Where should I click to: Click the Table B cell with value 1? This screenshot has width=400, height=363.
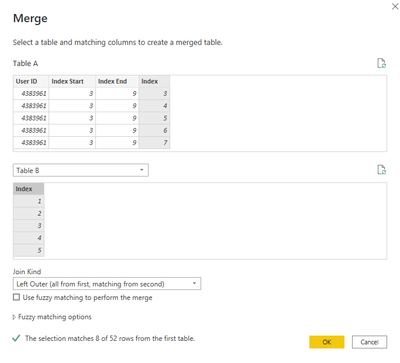pyautogui.click(x=29, y=201)
